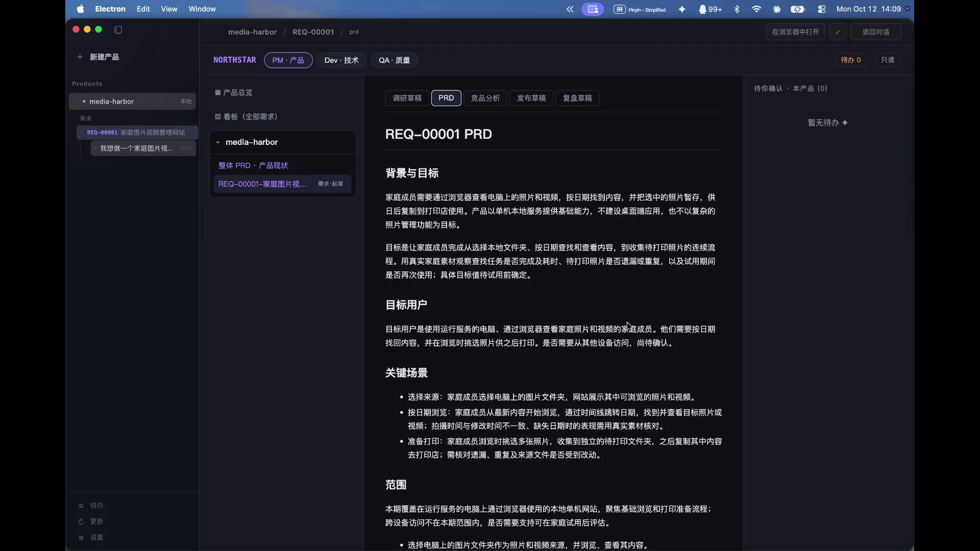This screenshot has height=551, width=980.
Task: Open macOS Control Center icon
Action: (822, 9)
